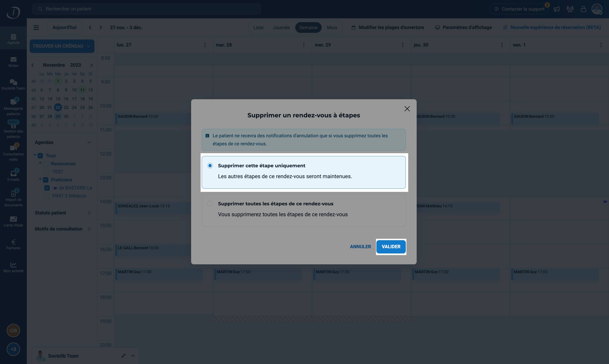
Task: Go to previous week arrow
Action: tap(90, 27)
